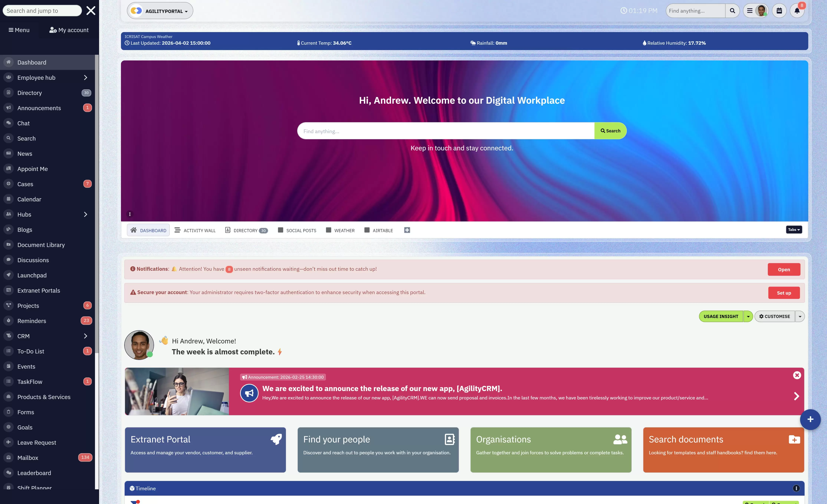Viewport: 827px width, 504px height.
Task: Click the info icon on the Timeline panel
Action: (796, 488)
